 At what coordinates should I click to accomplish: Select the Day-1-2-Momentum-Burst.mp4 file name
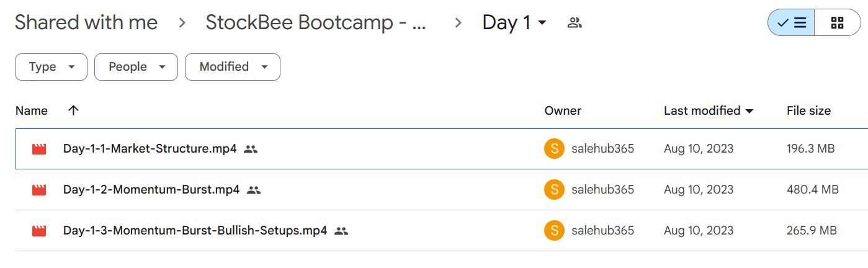(x=151, y=190)
